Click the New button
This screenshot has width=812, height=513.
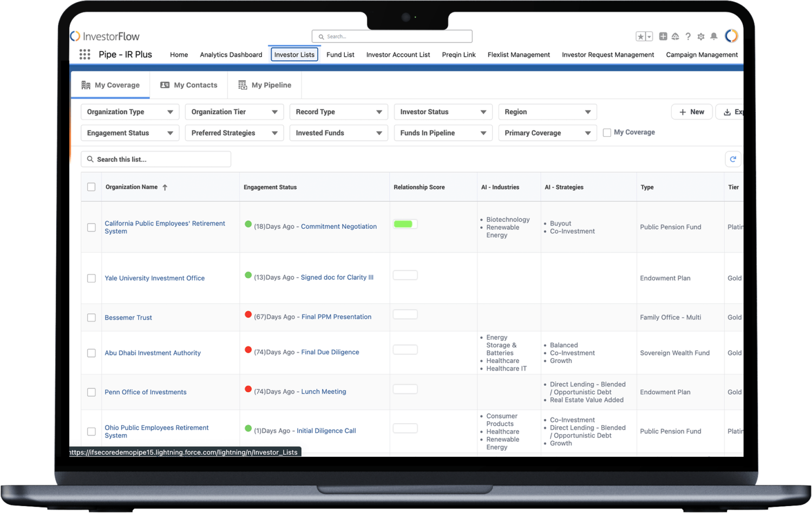(692, 112)
